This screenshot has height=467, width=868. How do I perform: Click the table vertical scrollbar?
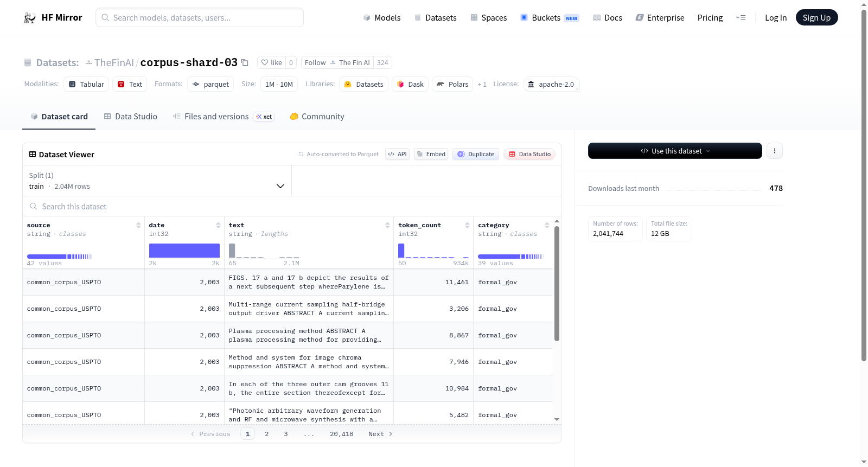557,284
